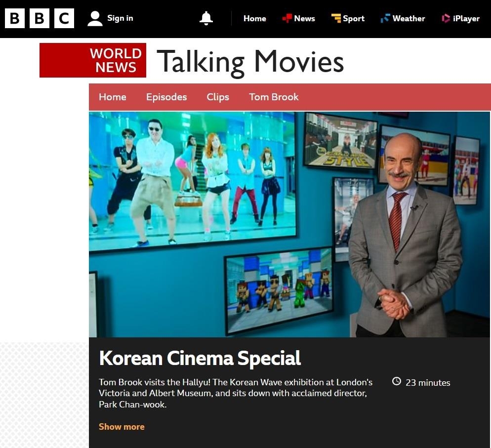
Task: Select Home in the red programme navigation
Action: (x=112, y=97)
